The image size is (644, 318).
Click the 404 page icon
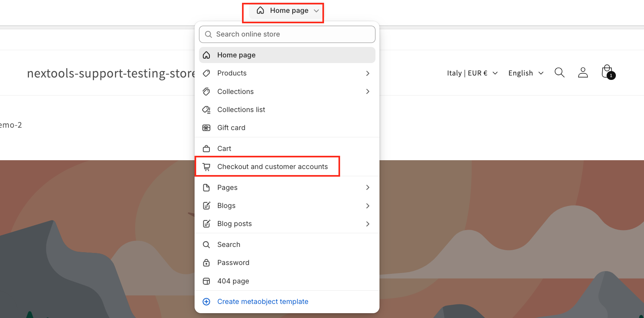206,281
